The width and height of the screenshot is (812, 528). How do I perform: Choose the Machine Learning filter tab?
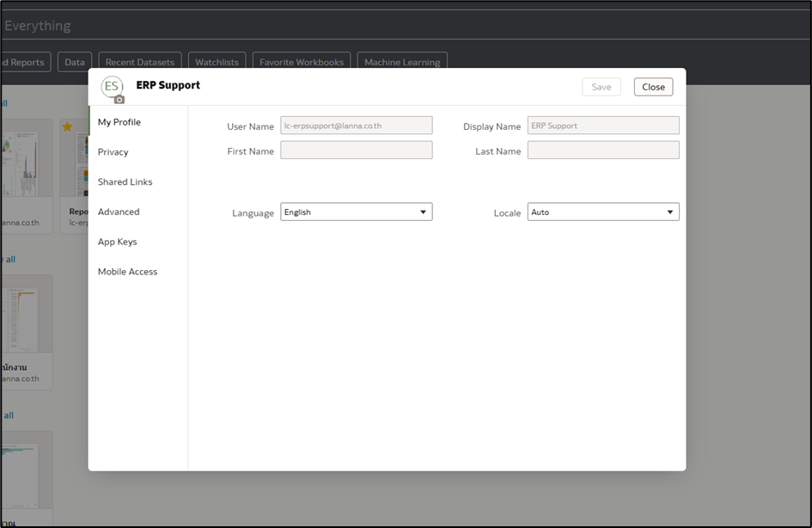(x=401, y=62)
